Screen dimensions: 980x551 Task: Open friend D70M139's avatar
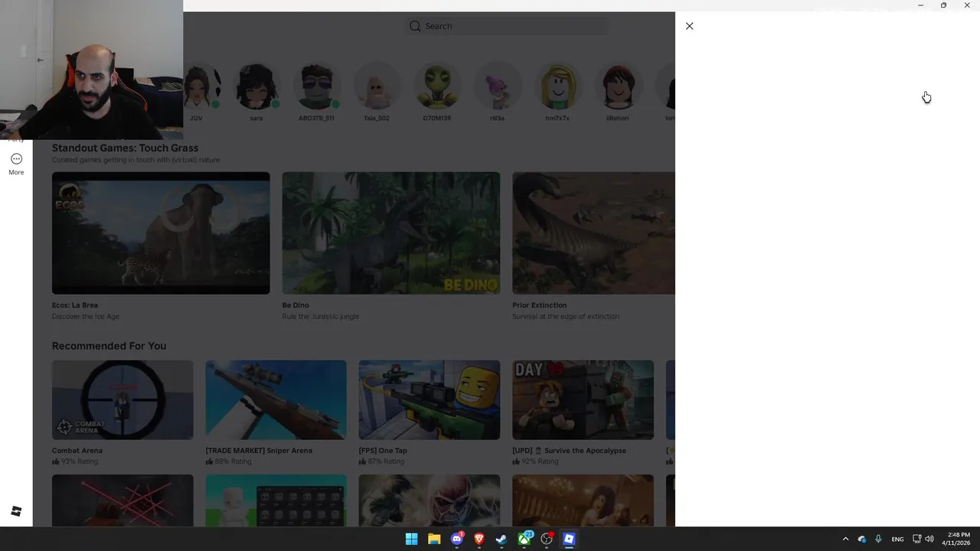tap(437, 86)
